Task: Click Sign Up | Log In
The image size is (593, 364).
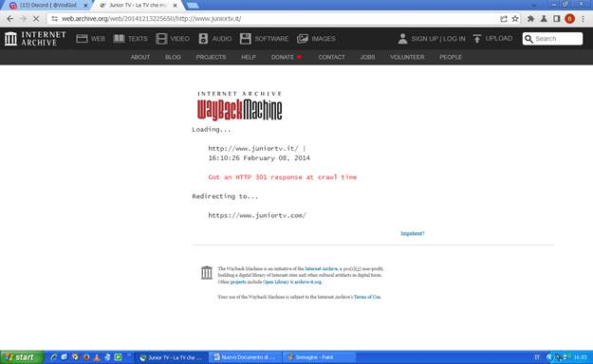Action: click(438, 39)
